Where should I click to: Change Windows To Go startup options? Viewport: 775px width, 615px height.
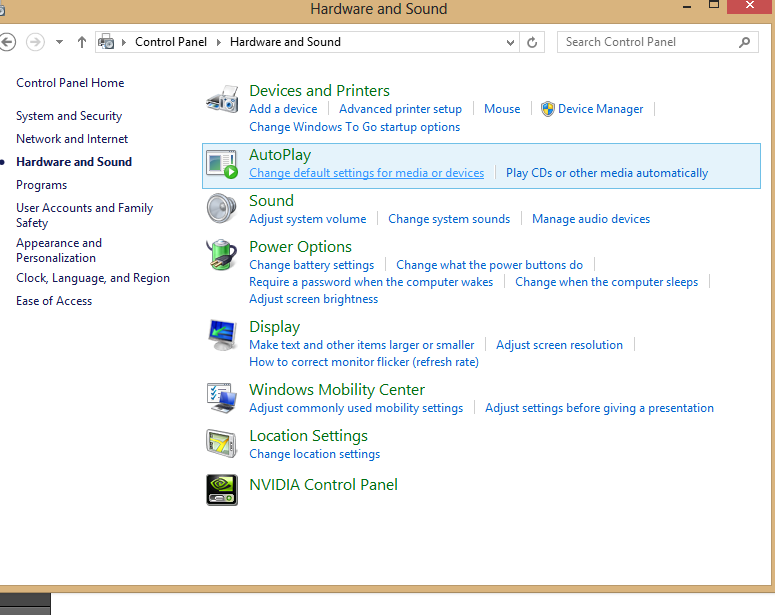coord(354,127)
